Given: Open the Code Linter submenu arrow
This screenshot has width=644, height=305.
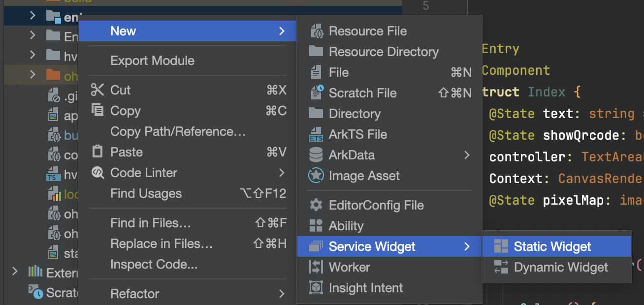Looking at the screenshot, I should pos(282,173).
